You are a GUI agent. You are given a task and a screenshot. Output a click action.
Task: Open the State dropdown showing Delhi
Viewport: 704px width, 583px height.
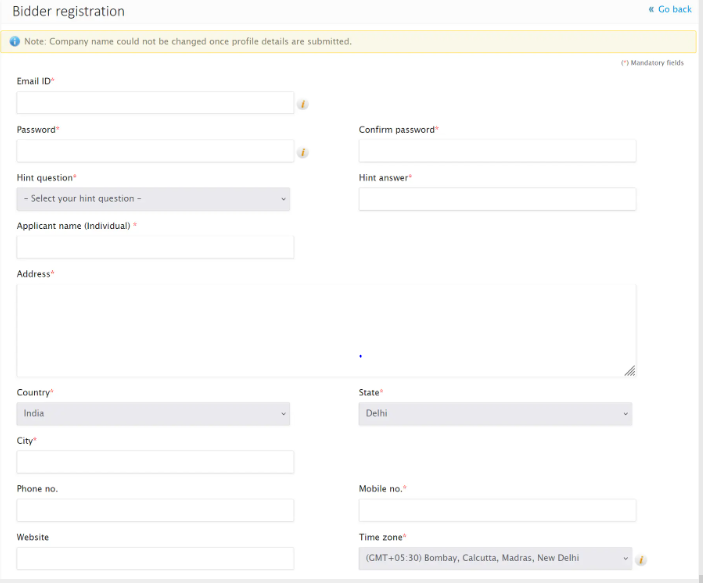(495, 414)
